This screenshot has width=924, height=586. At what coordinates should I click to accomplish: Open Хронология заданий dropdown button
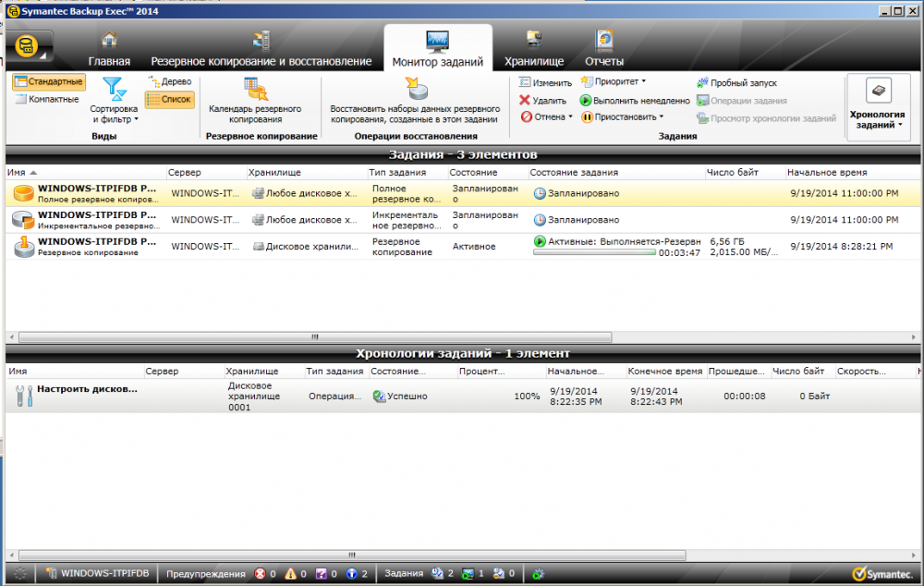pos(878,106)
